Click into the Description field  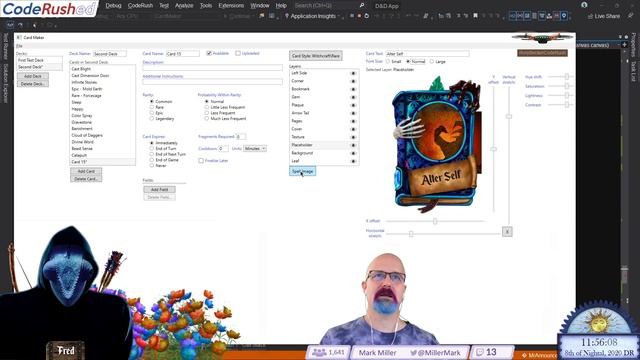[212, 68]
